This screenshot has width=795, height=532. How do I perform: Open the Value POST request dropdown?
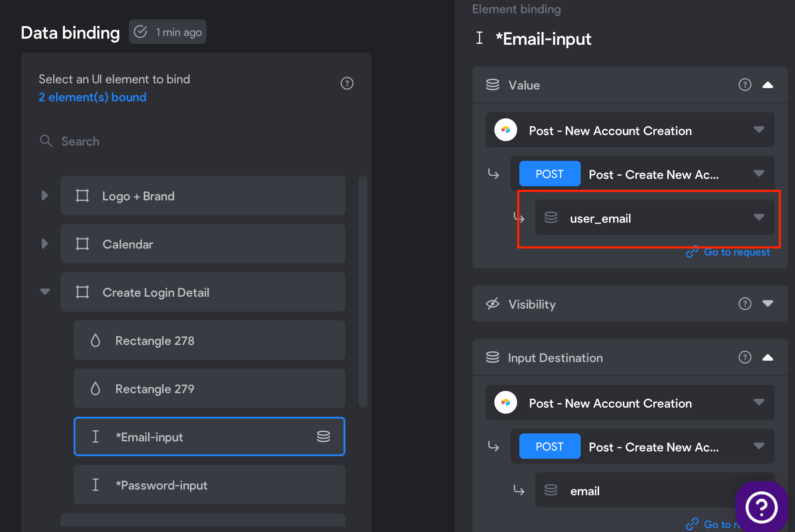point(642,174)
